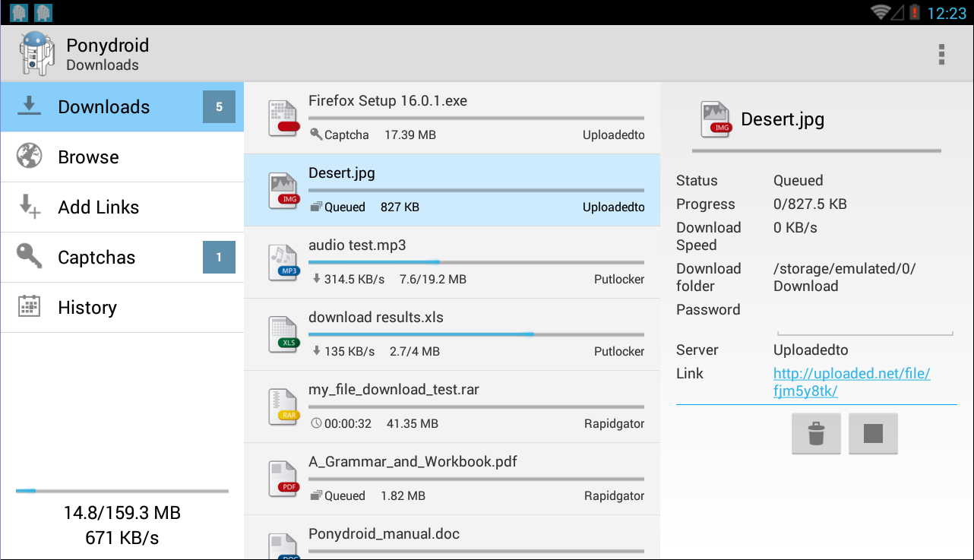974x560 pixels.
Task: Delete download with the trash icon
Action: (x=816, y=434)
